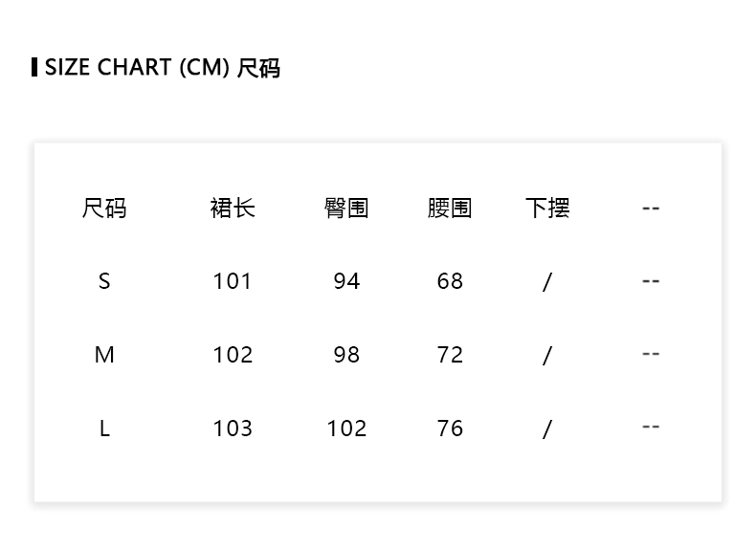Click the 101 skirt length value

click(233, 281)
